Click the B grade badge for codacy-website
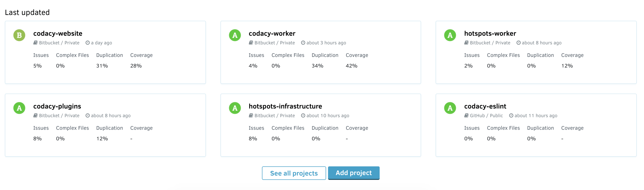 (x=19, y=35)
